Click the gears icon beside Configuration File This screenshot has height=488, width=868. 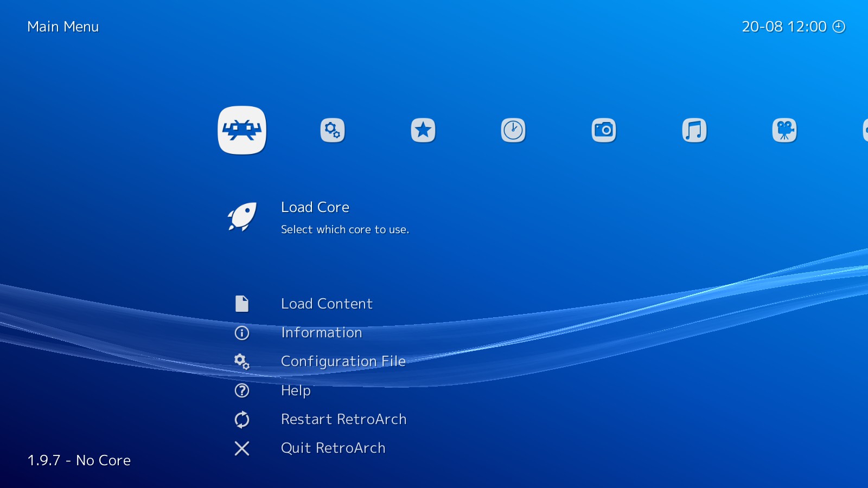[242, 362]
